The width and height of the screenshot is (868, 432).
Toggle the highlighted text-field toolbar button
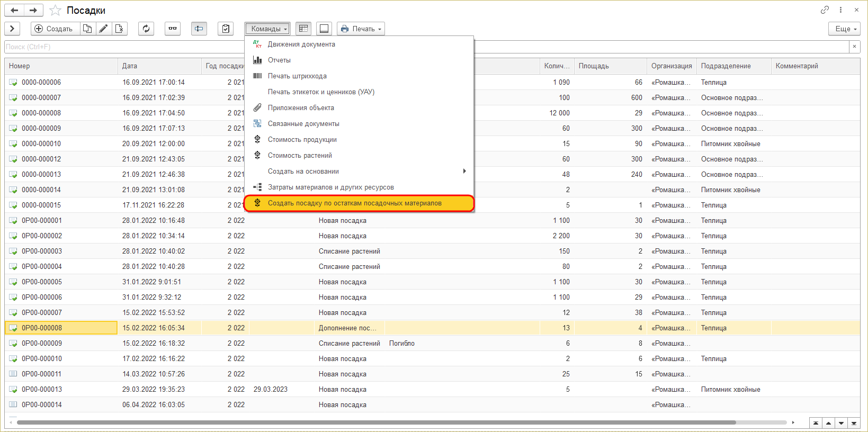click(199, 29)
